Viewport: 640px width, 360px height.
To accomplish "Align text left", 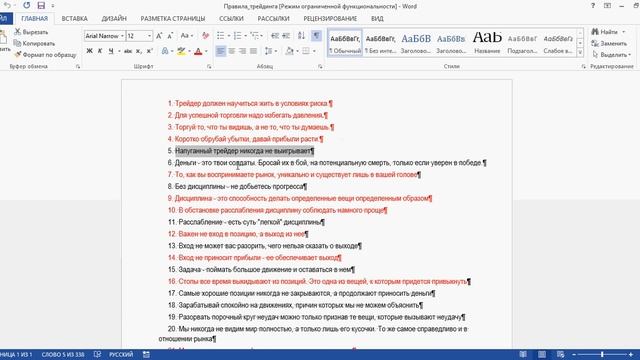I will pos(220,51).
